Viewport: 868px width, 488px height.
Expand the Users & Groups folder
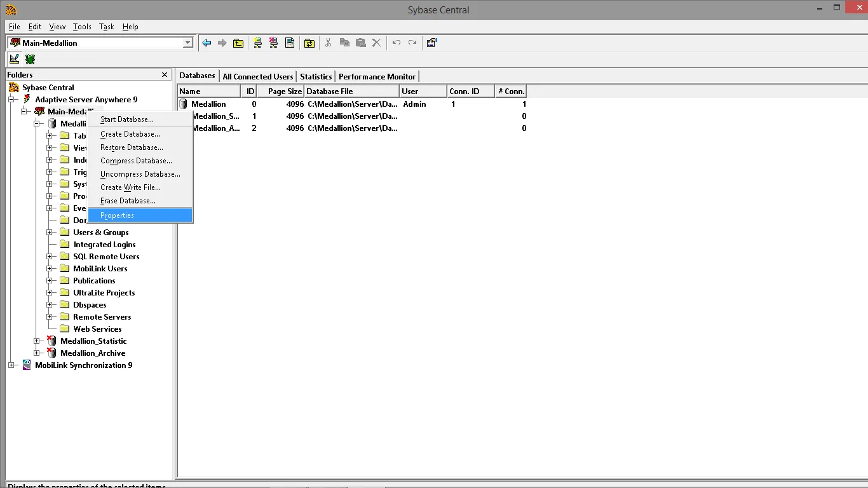point(50,233)
